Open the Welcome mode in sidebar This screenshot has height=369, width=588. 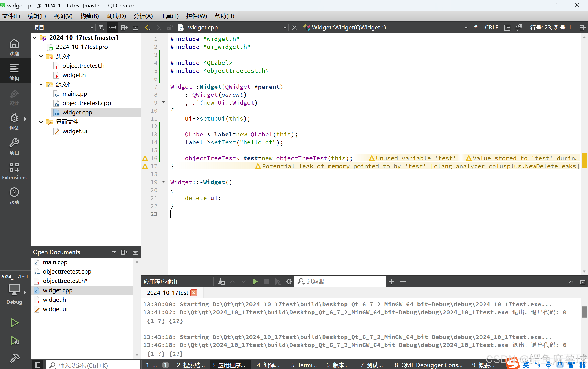point(14,47)
